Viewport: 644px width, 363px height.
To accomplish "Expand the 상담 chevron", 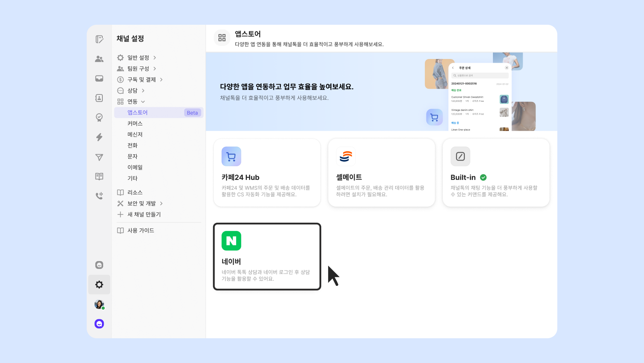I will coord(143,91).
